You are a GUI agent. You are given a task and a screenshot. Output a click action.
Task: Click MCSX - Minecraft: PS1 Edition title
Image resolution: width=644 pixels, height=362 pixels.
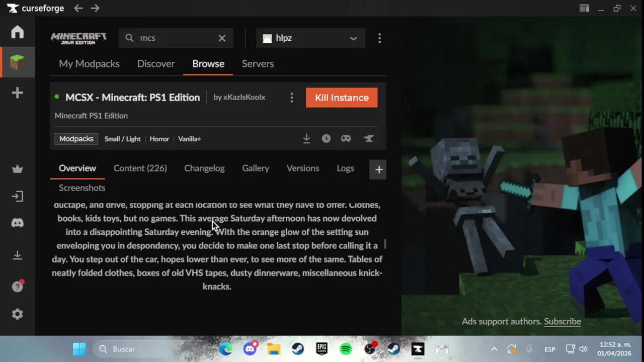coord(132,98)
